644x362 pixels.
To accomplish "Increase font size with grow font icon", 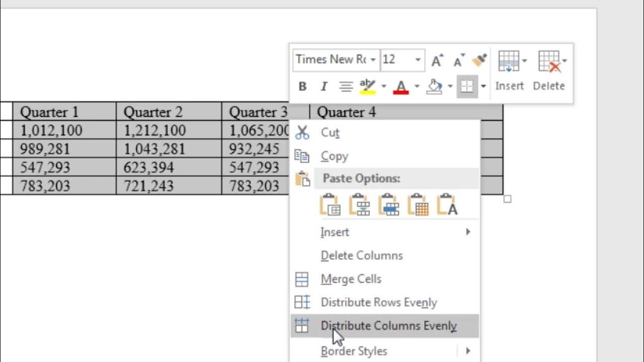I will tap(437, 60).
